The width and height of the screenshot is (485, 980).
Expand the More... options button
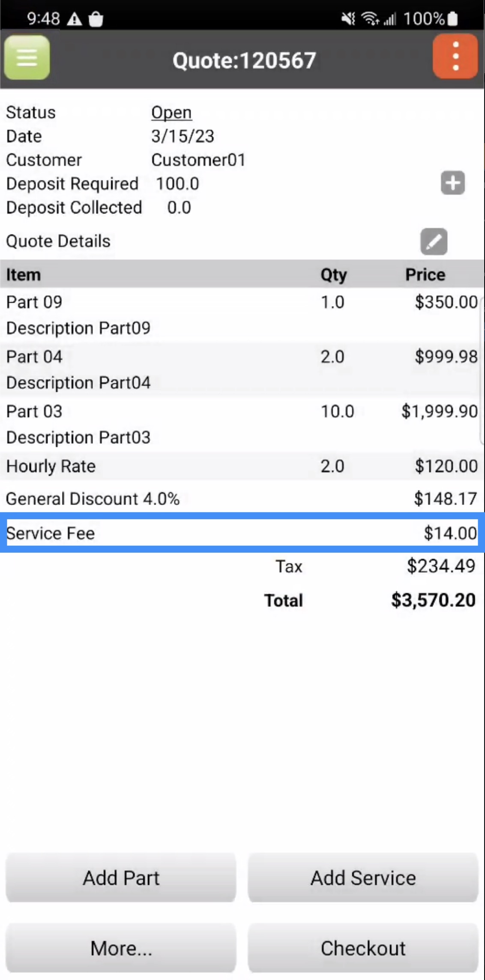coord(121,948)
